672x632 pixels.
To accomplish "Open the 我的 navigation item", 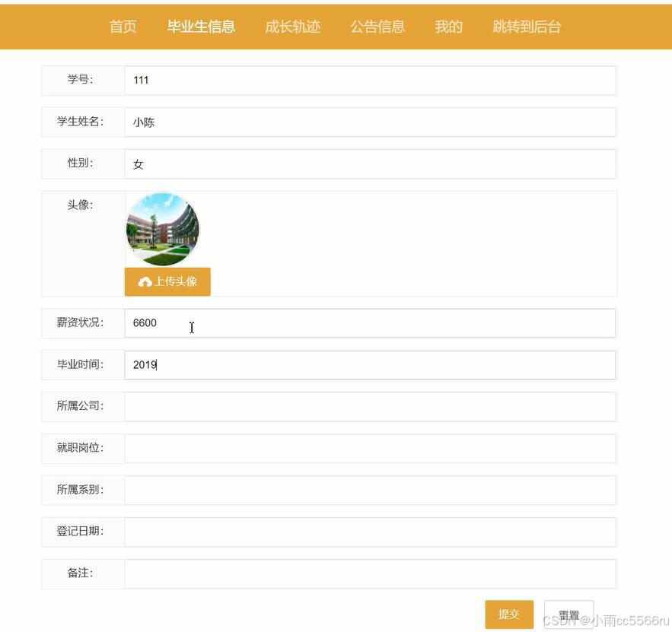I will pyautogui.click(x=448, y=27).
